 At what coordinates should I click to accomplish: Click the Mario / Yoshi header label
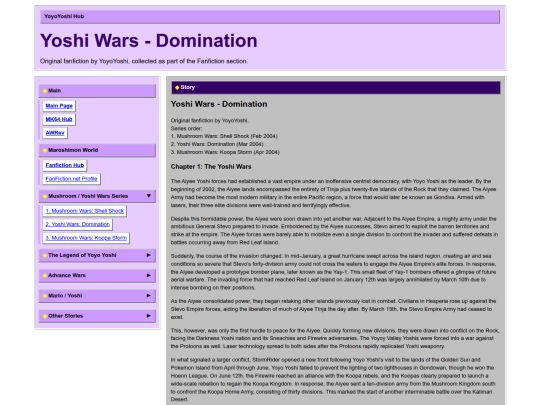pyautogui.click(x=65, y=296)
